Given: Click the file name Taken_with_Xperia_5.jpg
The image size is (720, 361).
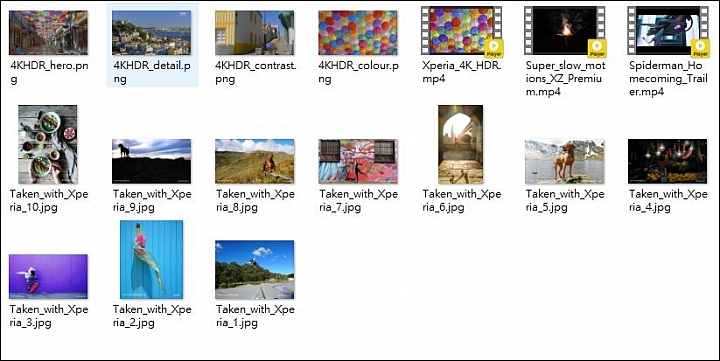Looking at the screenshot, I should click(x=565, y=201).
